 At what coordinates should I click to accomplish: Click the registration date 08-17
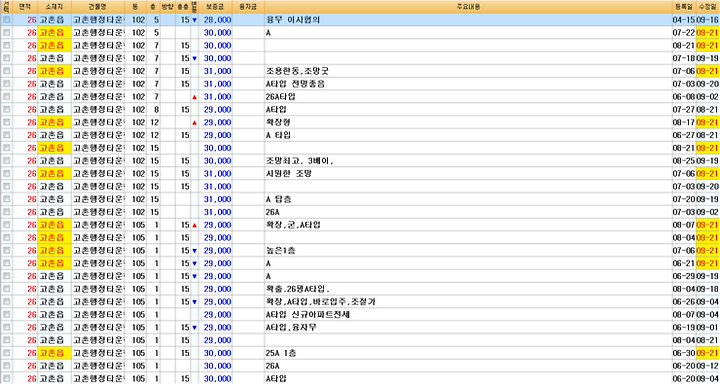click(x=684, y=123)
